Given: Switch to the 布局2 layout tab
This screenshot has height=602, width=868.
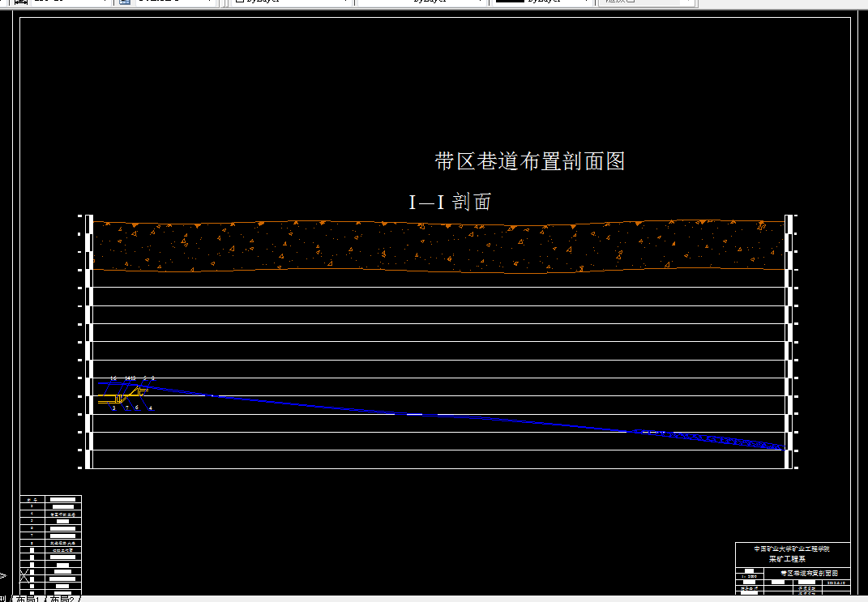Looking at the screenshot, I should coord(62,597).
